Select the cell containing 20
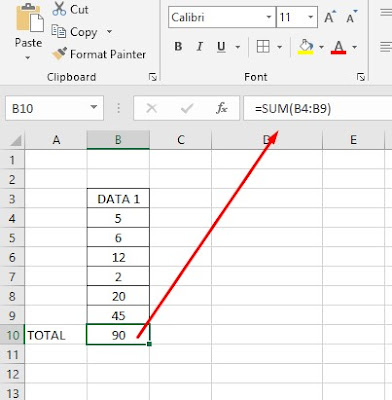The image size is (392, 400). (x=118, y=296)
